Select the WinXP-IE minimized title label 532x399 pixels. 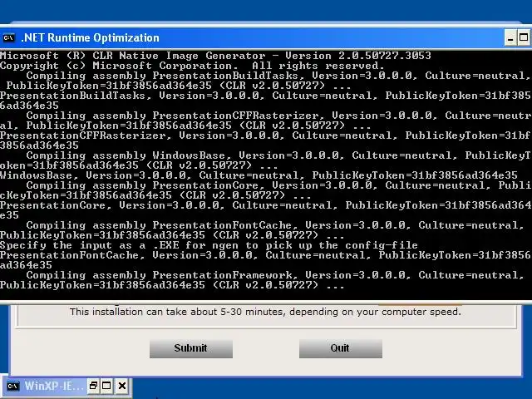(54, 386)
